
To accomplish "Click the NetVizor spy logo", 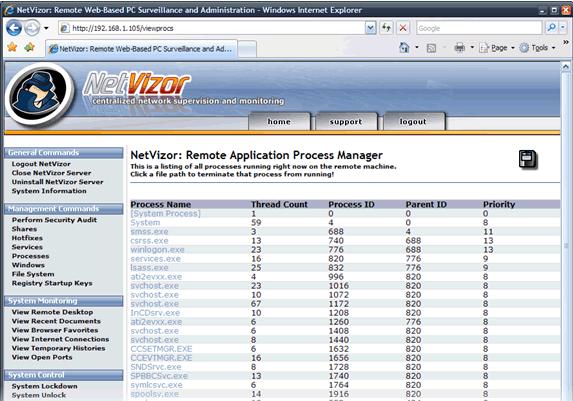I will point(39,94).
